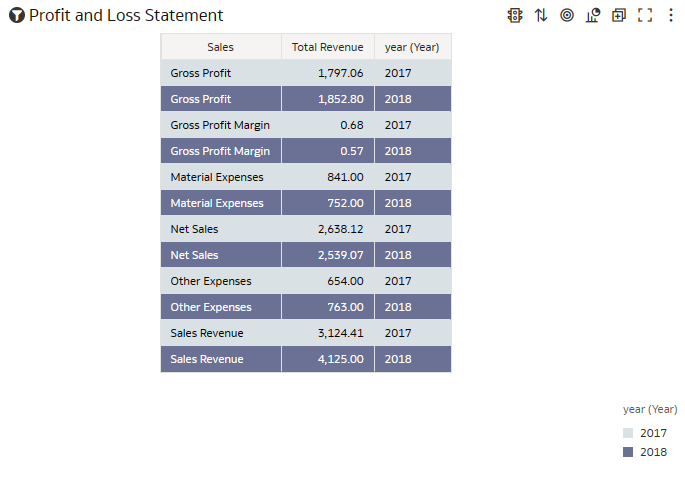Click the change visualization chart icon
This screenshot has width=685, height=487.
(593, 15)
